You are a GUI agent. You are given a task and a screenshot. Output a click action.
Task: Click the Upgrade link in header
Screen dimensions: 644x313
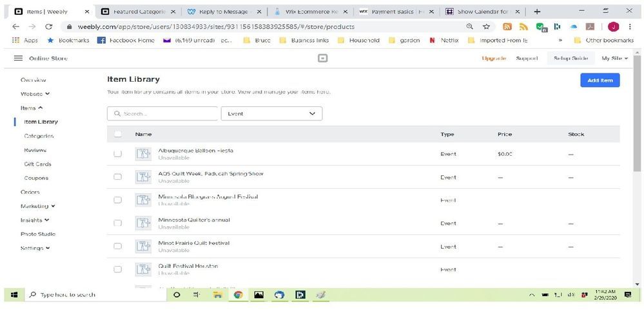494,59
